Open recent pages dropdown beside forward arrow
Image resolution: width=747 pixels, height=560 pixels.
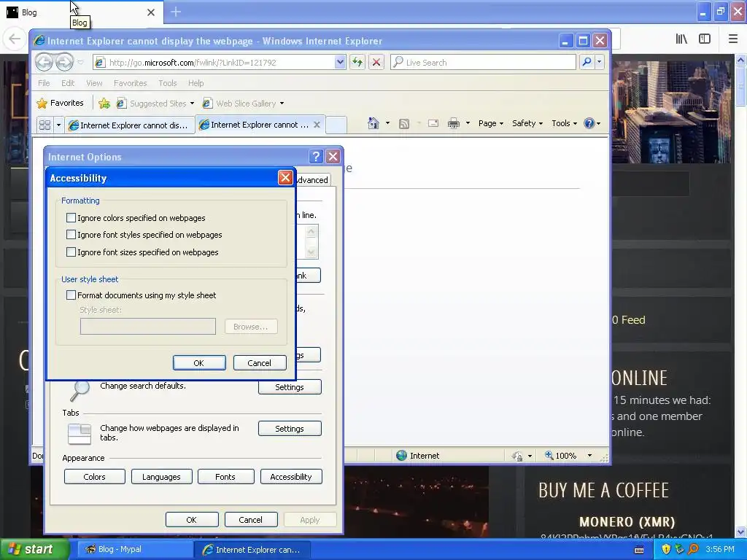[x=80, y=63]
